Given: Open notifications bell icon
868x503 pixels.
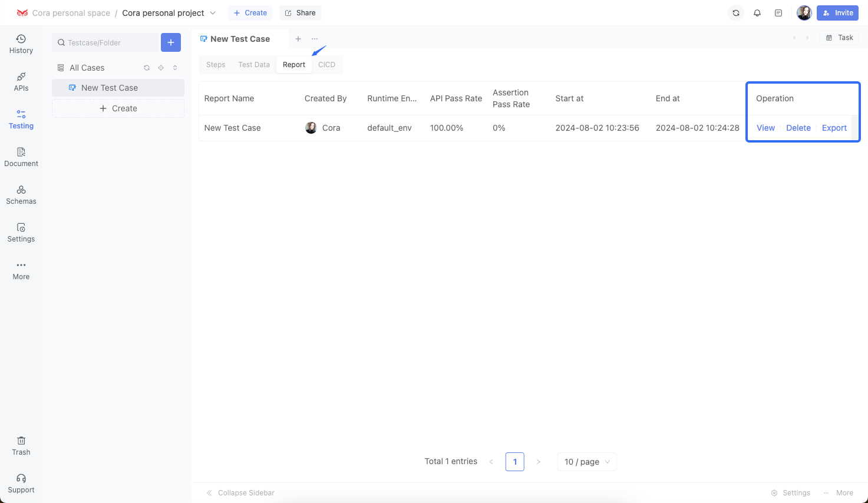Looking at the screenshot, I should (757, 13).
